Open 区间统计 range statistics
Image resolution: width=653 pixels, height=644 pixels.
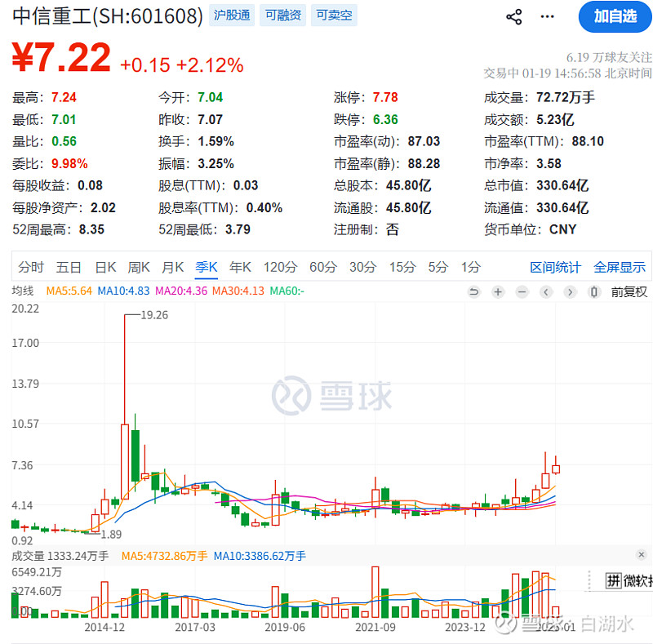pos(555,268)
